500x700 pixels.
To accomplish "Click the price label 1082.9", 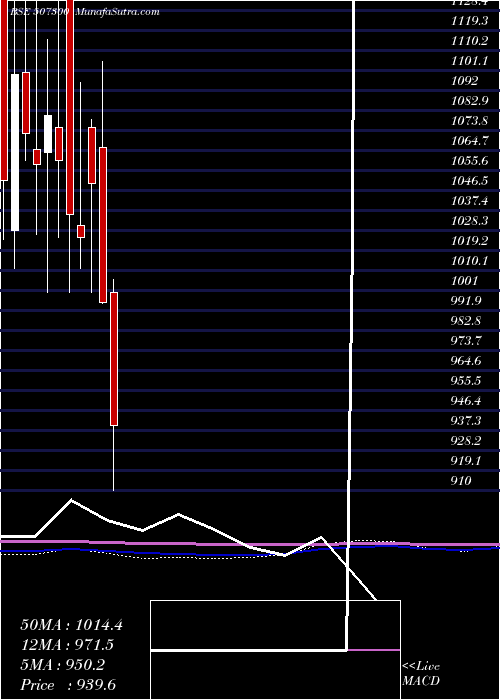I will (470, 101).
